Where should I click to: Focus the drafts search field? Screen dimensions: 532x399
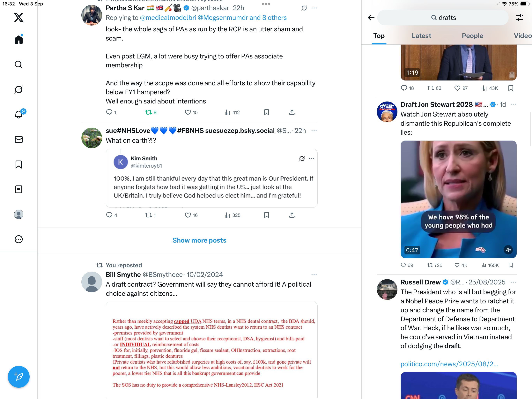(x=443, y=18)
